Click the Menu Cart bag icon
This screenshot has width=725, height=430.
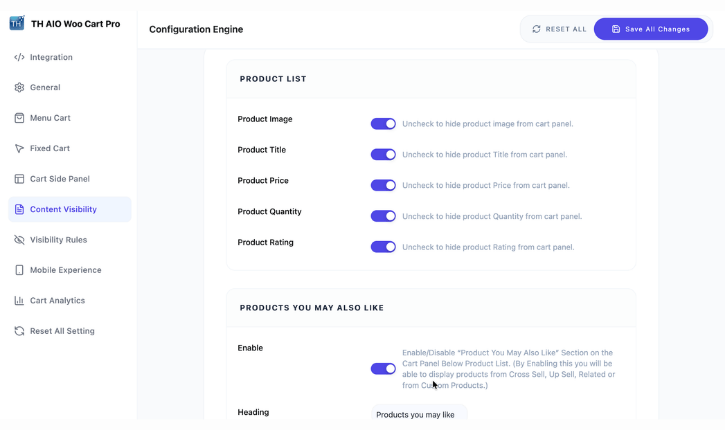click(x=19, y=118)
